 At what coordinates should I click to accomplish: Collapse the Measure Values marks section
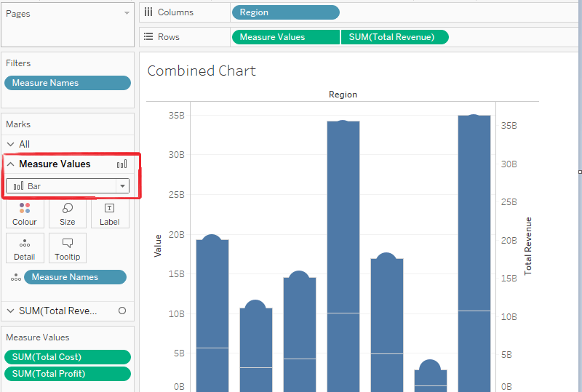click(x=11, y=164)
